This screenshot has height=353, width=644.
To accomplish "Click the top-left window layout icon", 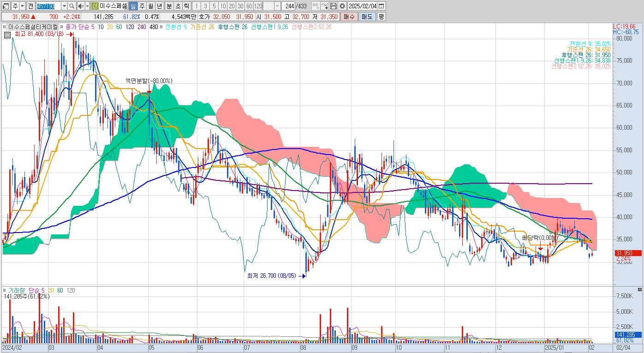I will click(x=6, y=6).
